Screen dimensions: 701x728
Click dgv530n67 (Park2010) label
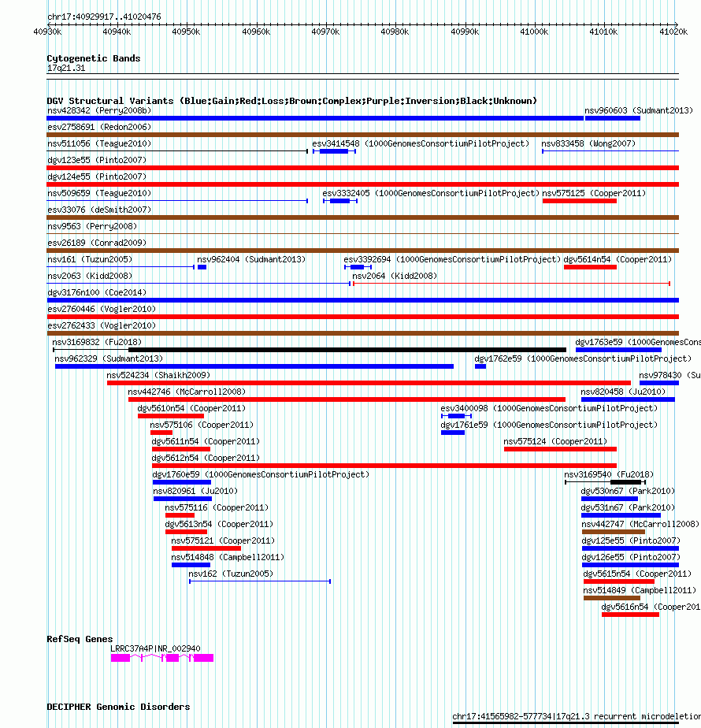click(628, 491)
